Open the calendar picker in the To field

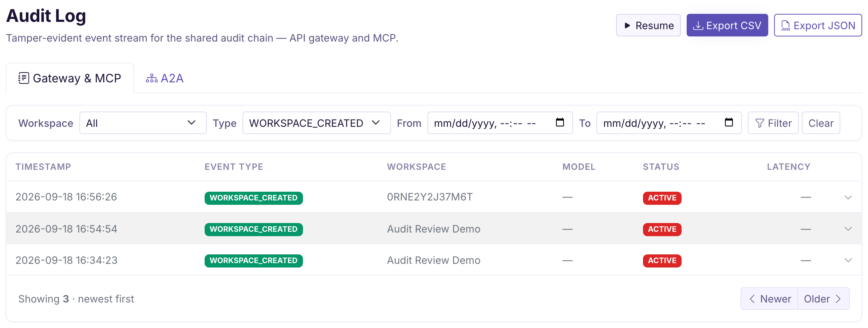click(729, 122)
